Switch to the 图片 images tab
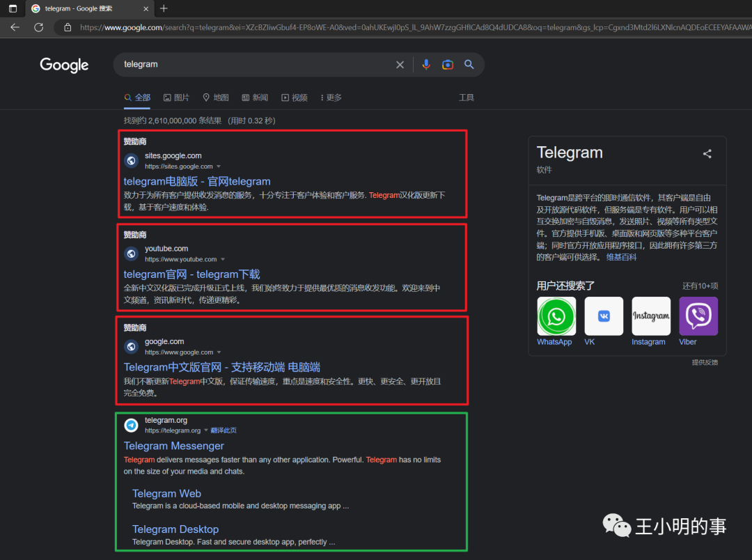The width and height of the screenshot is (752, 560). 176,98
